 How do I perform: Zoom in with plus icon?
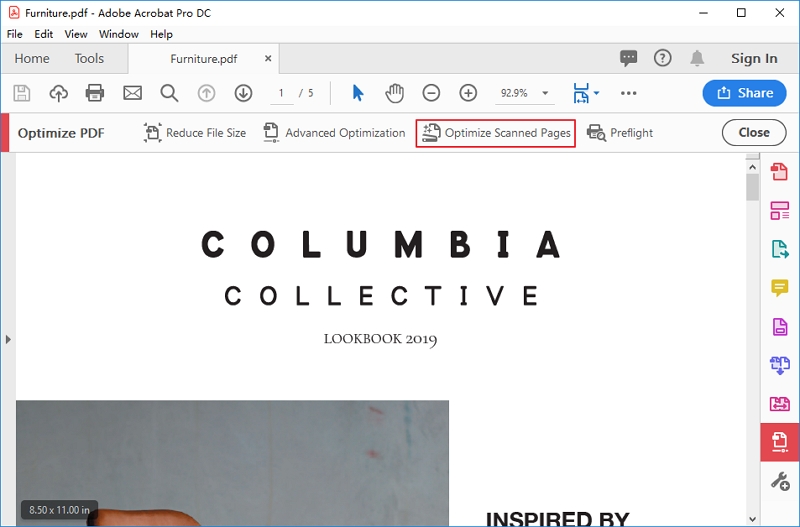468,93
